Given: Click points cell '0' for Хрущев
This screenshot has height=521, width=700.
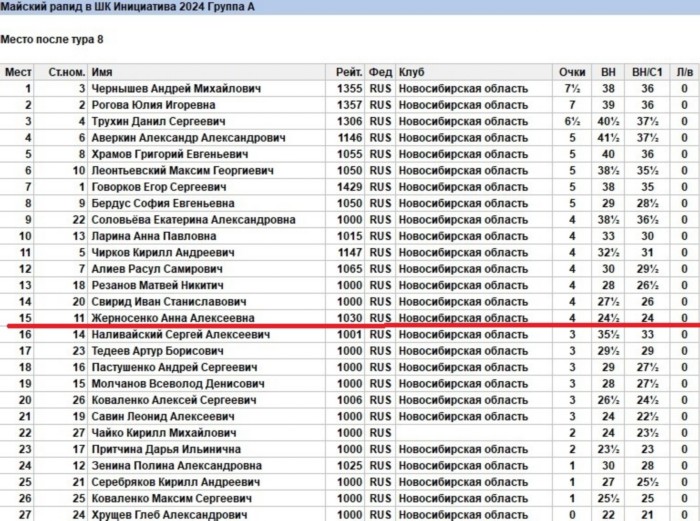Looking at the screenshot, I should click(x=572, y=515).
